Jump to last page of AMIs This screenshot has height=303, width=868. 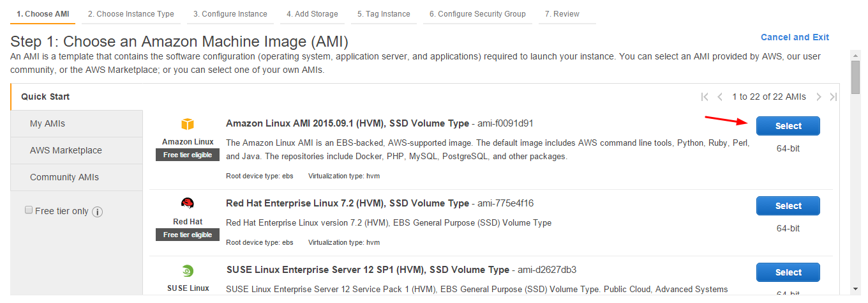pyautogui.click(x=833, y=97)
